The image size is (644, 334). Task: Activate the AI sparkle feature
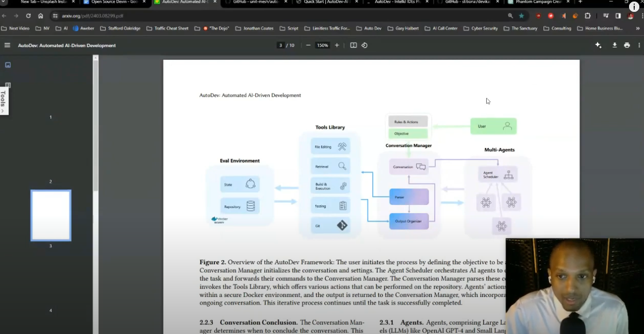598,45
